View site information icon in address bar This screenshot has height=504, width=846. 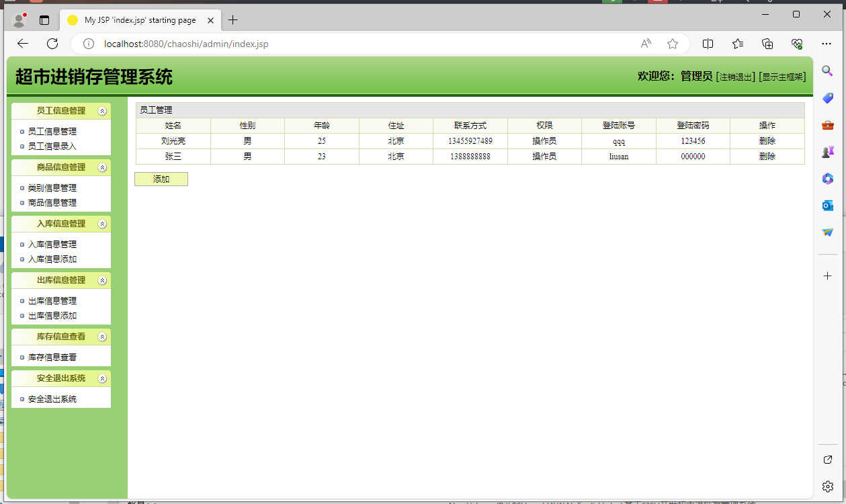click(x=88, y=44)
